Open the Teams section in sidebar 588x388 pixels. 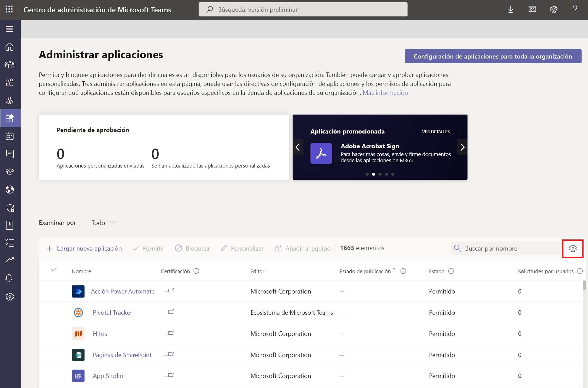(10, 65)
